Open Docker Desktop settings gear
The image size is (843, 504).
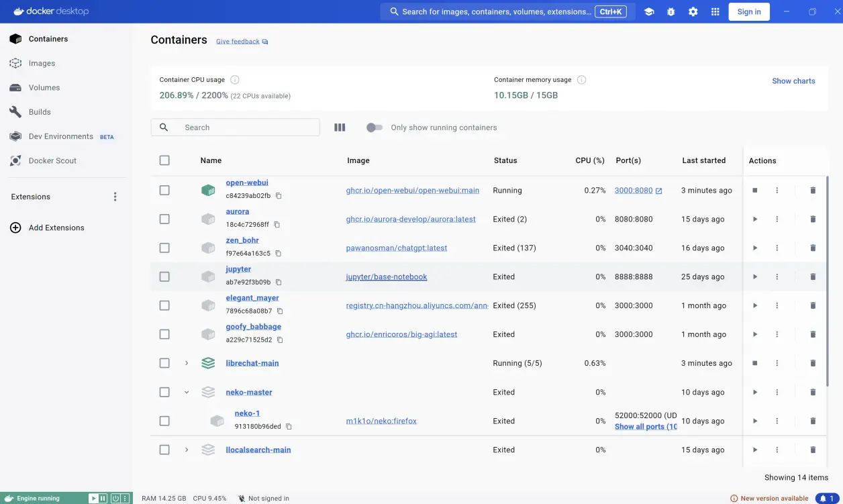[x=693, y=11]
